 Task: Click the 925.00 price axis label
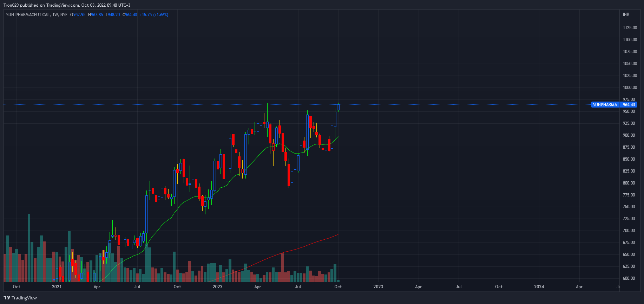click(x=629, y=123)
